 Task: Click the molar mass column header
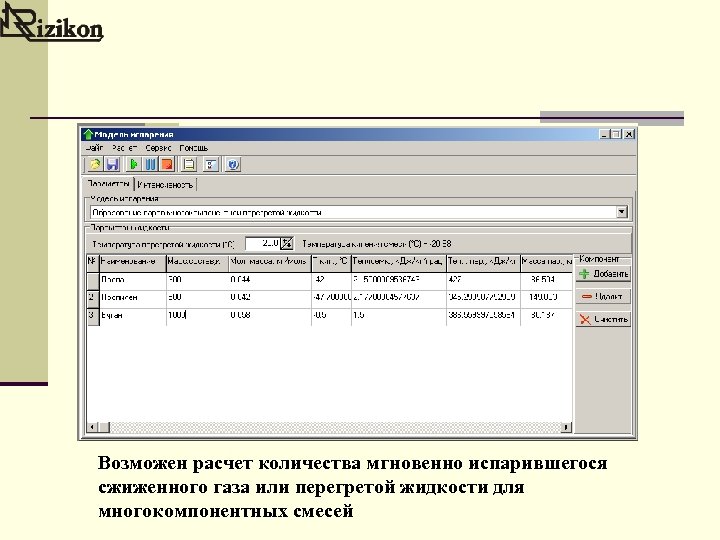pos(270,263)
